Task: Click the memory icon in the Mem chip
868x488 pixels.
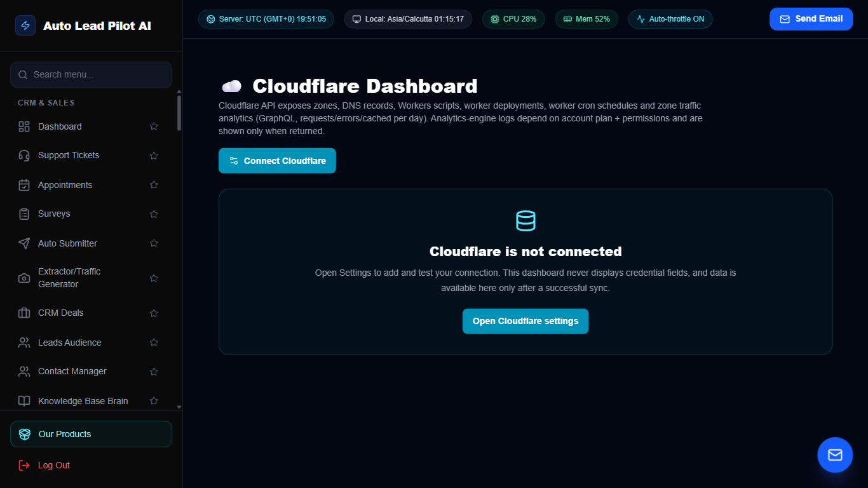Action: point(567,19)
